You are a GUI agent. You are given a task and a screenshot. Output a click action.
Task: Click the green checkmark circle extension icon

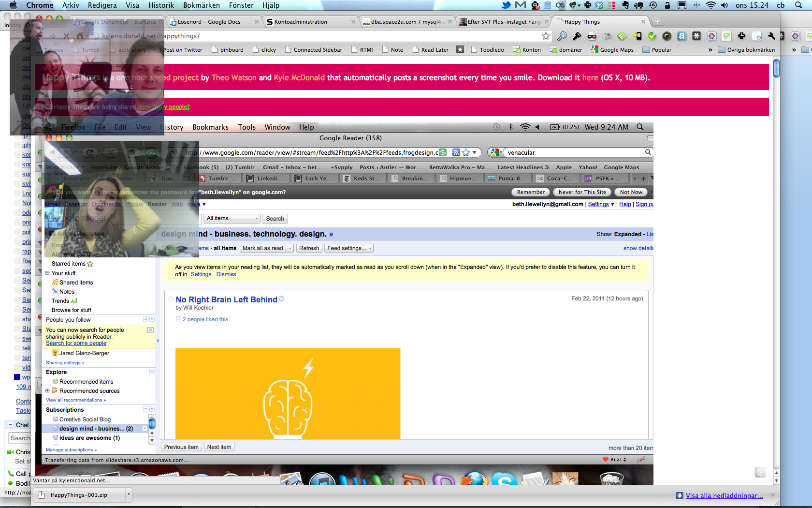[x=652, y=36]
